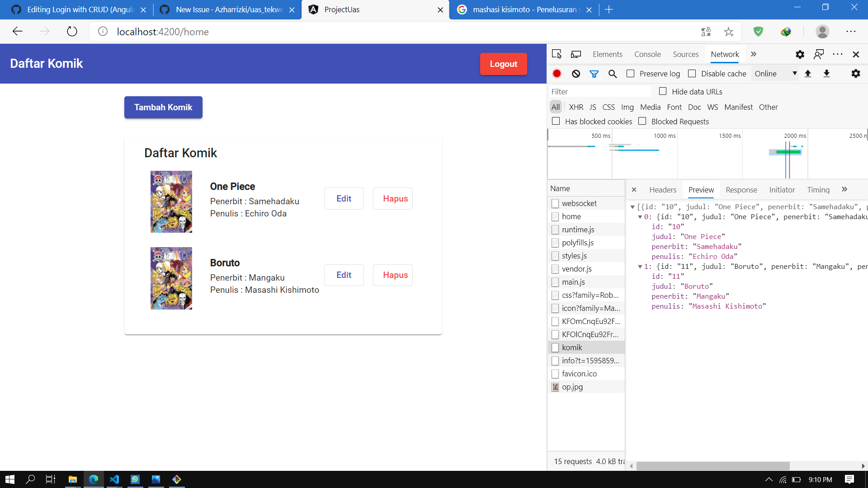Open the Response tab
This screenshot has height=488, width=868.
tap(741, 190)
